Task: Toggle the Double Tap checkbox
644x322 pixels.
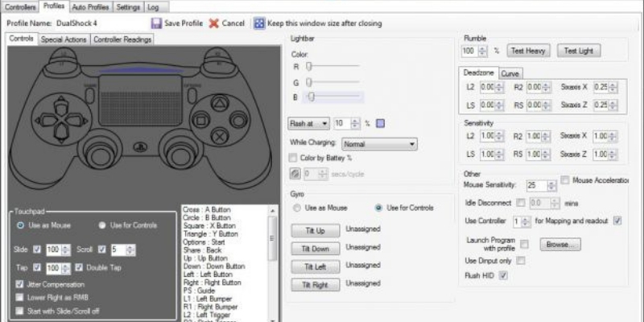Action: [79, 267]
